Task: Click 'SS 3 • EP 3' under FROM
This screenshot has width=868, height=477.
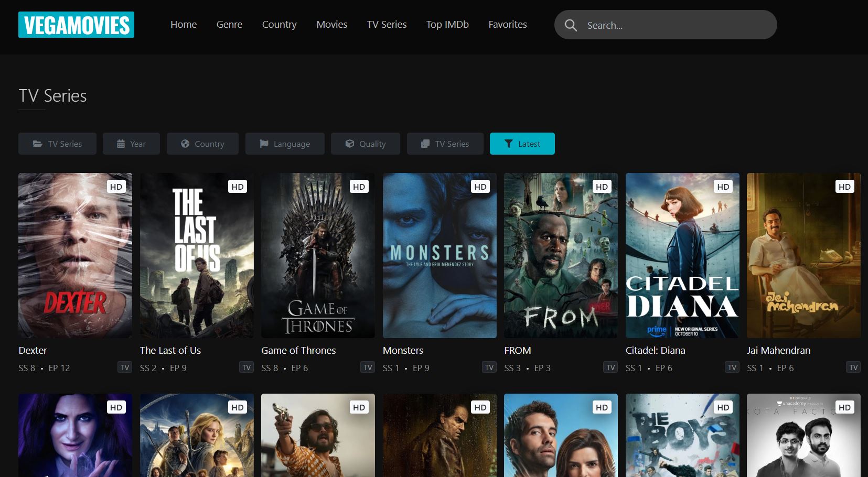Action: click(528, 368)
